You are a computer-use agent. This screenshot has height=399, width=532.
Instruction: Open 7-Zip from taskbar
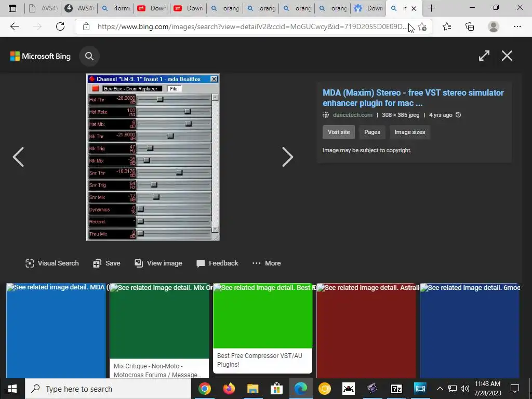coord(396,389)
